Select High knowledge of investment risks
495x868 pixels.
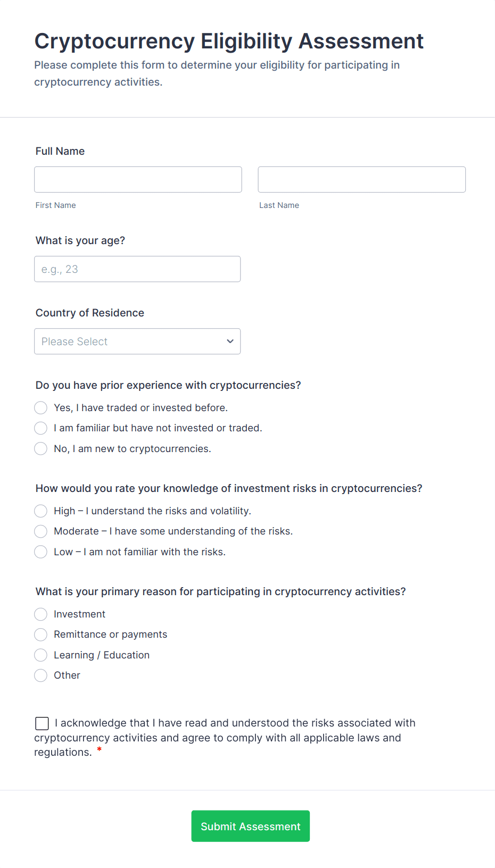(41, 511)
